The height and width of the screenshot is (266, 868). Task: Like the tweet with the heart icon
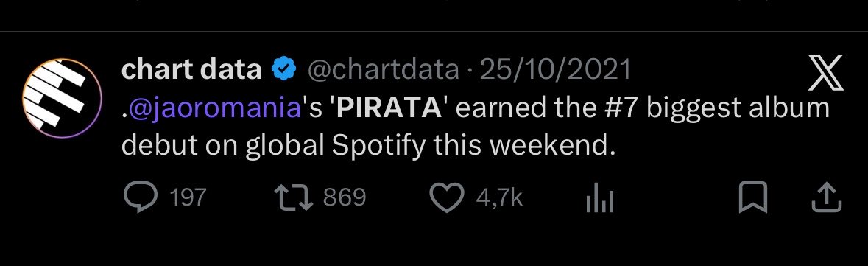point(448,197)
